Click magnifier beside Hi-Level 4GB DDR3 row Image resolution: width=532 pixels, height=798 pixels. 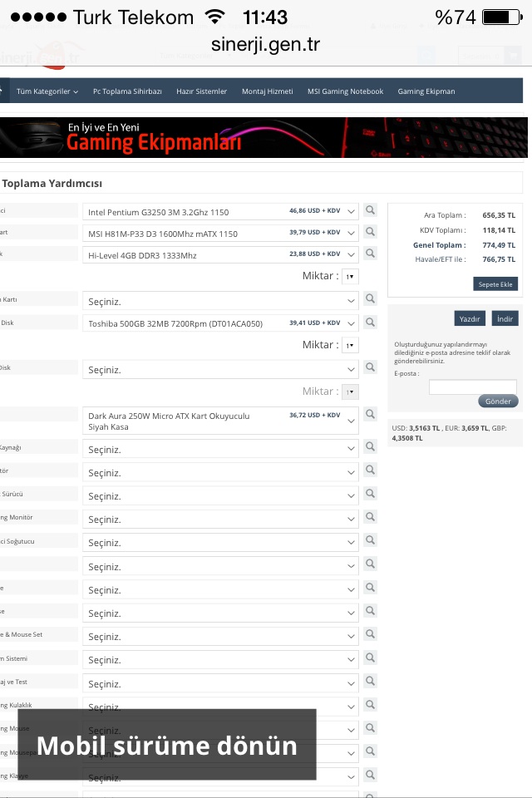pyautogui.click(x=371, y=254)
